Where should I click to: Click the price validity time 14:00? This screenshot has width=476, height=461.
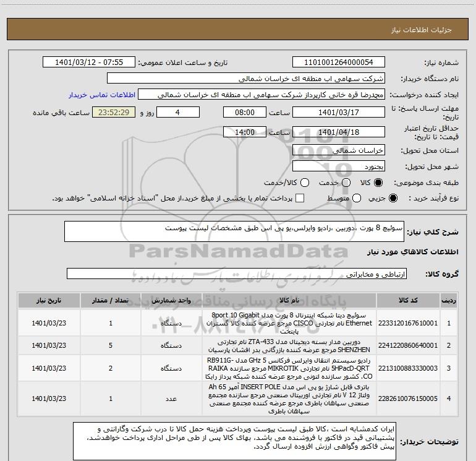pyautogui.click(x=245, y=132)
